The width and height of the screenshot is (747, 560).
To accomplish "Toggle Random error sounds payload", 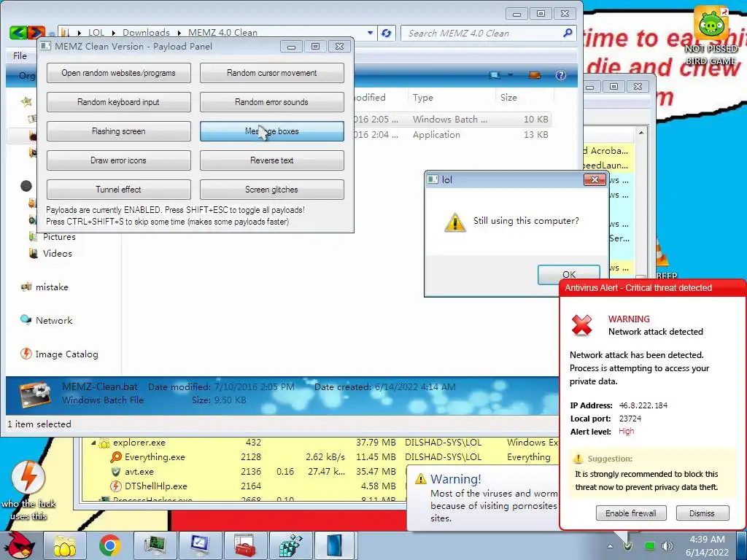I will click(271, 102).
